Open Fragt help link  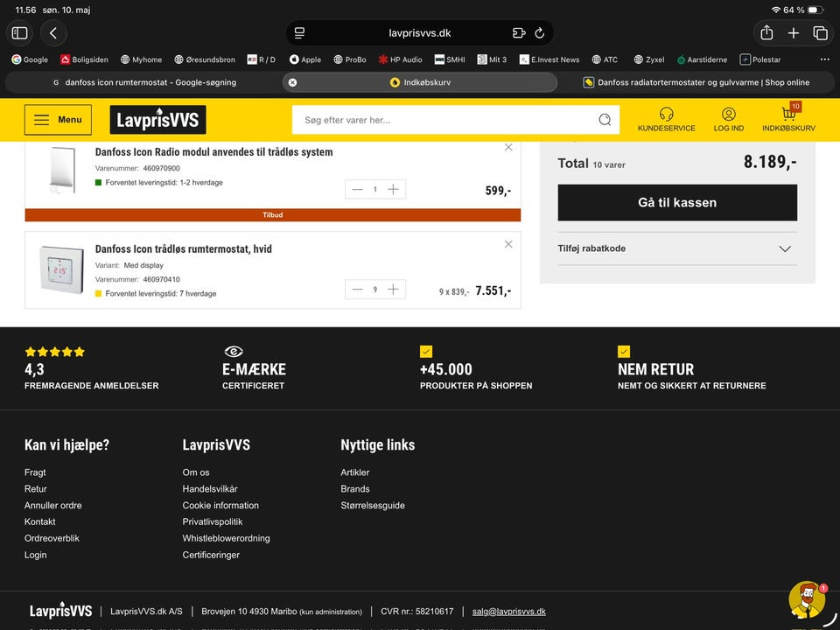pos(35,472)
